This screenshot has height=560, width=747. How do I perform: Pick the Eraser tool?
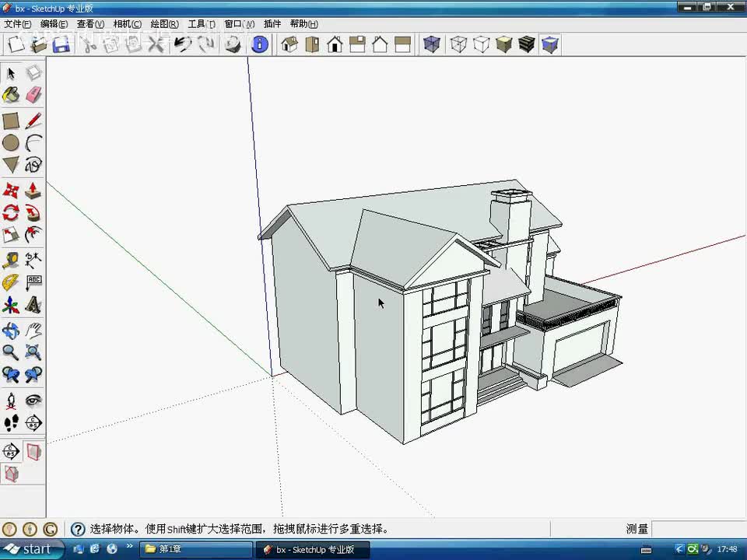tap(33, 95)
